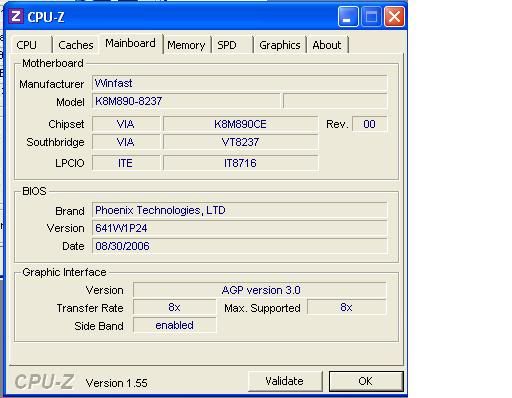The height and width of the screenshot is (398, 512).
Task: Select the Model field K8M890-8237
Action: 186,101
